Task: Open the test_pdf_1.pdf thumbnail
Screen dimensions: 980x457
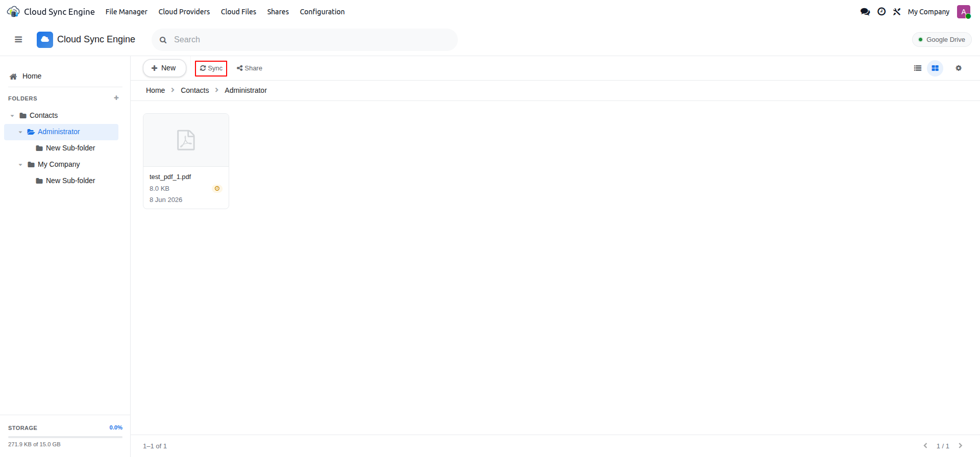Action: [186, 140]
